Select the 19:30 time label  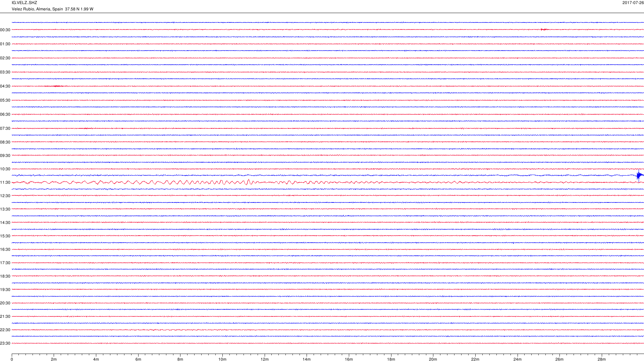coord(5,290)
